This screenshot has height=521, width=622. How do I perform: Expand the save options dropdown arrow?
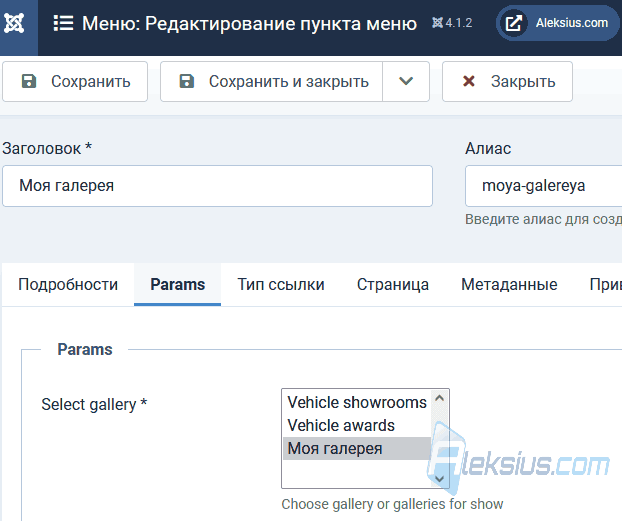pos(406,82)
